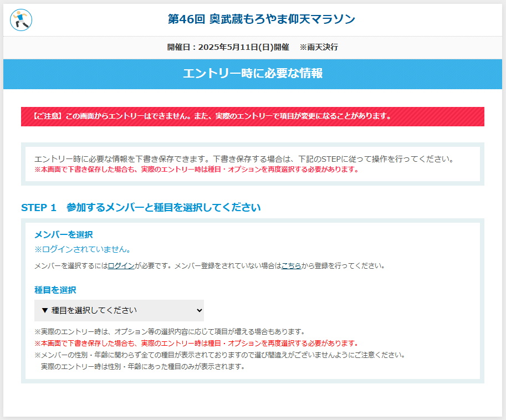Viewport: 506px width, 420px height.
Task: Click the ※雨天決行 text
Action: (319, 47)
